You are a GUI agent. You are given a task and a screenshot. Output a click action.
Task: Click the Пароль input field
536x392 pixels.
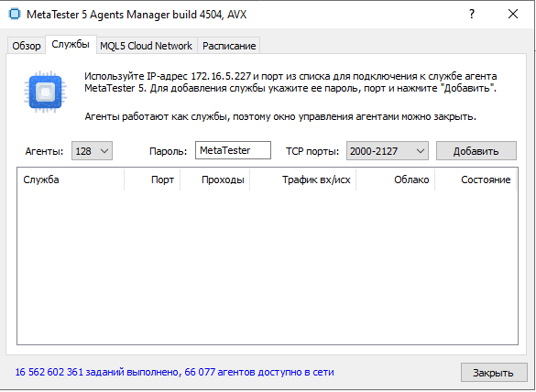click(x=233, y=150)
